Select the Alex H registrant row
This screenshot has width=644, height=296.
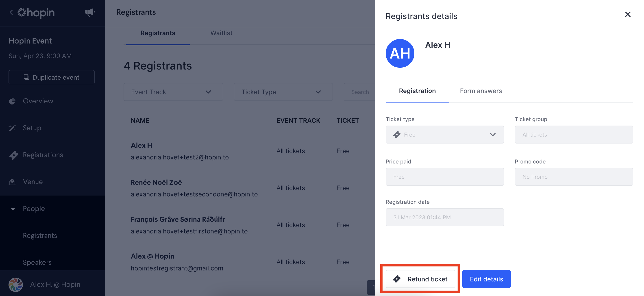[249, 151]
